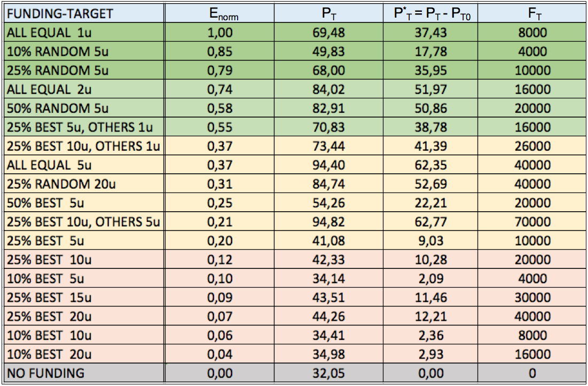588x386 pixels.
Task: Click the 1,00 E norm cell
Action: pyautogui.click(x=223, y=33)
